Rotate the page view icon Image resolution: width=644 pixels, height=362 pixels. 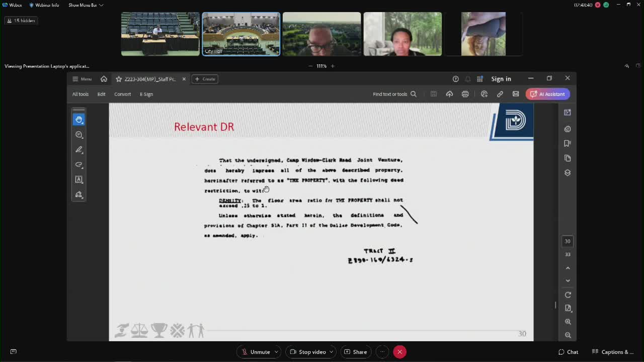568,295
